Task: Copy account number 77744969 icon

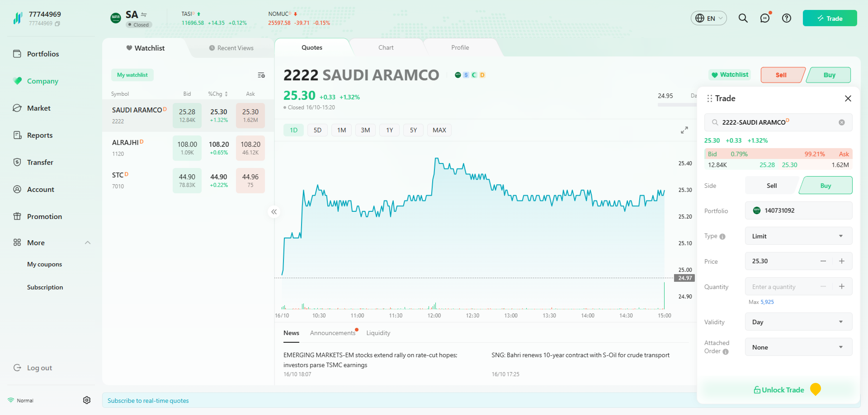Action: click(x=58, y=23)
